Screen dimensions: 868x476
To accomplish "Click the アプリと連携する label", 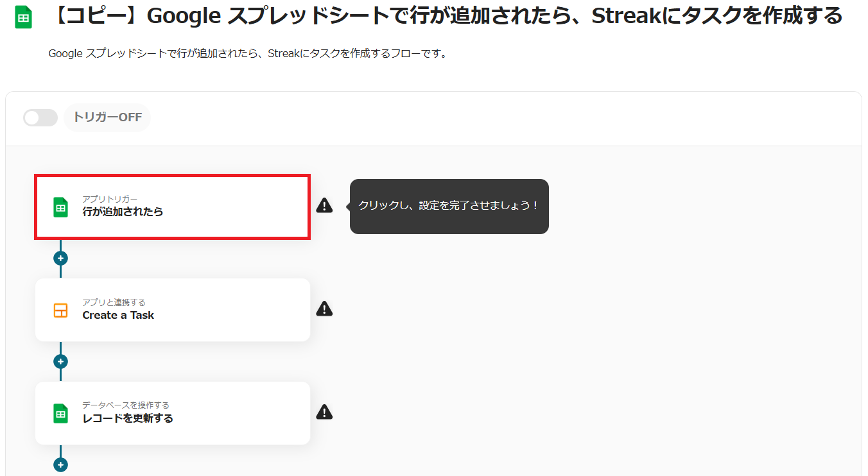I will 114,302.
